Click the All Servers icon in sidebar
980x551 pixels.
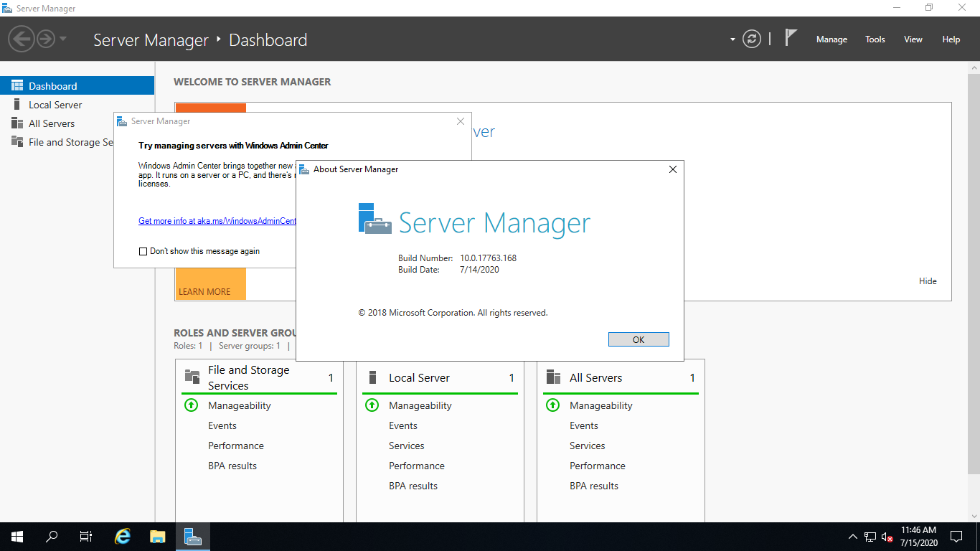point(17,123)
